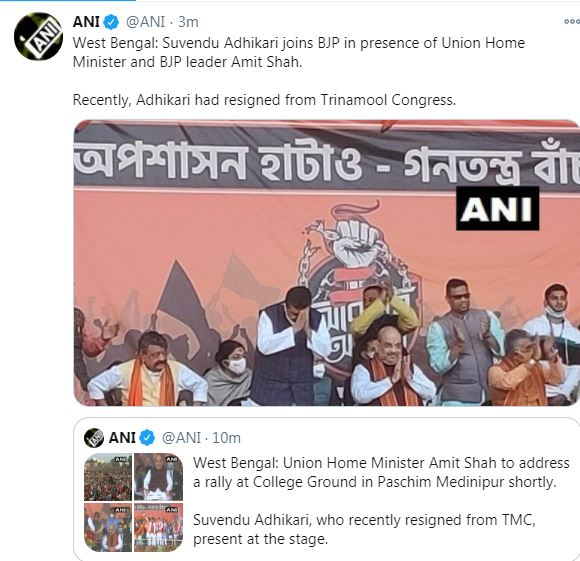
Task: Click the verified badge in quoted tweet
Action: coord(147,438)
